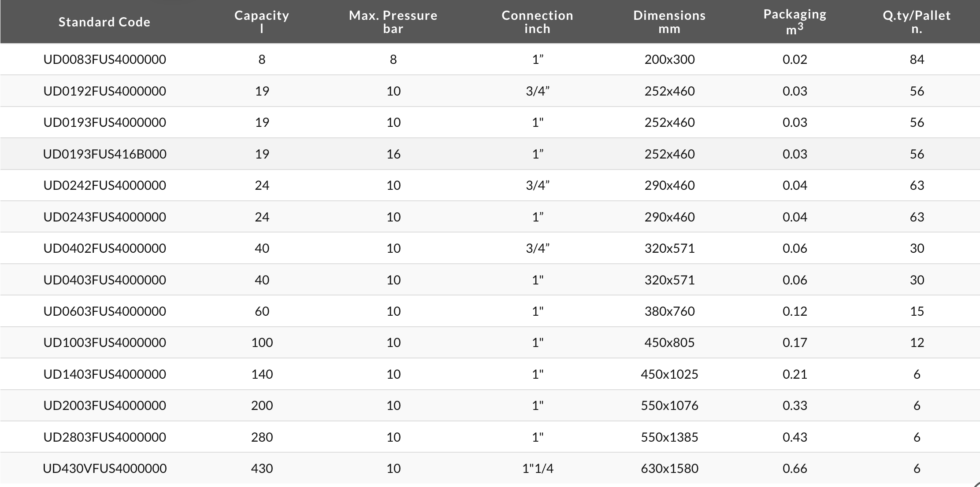This screenshot has height=487, width=980.
Task: Click the Dimensions mm column header
Action: point(669,22)
